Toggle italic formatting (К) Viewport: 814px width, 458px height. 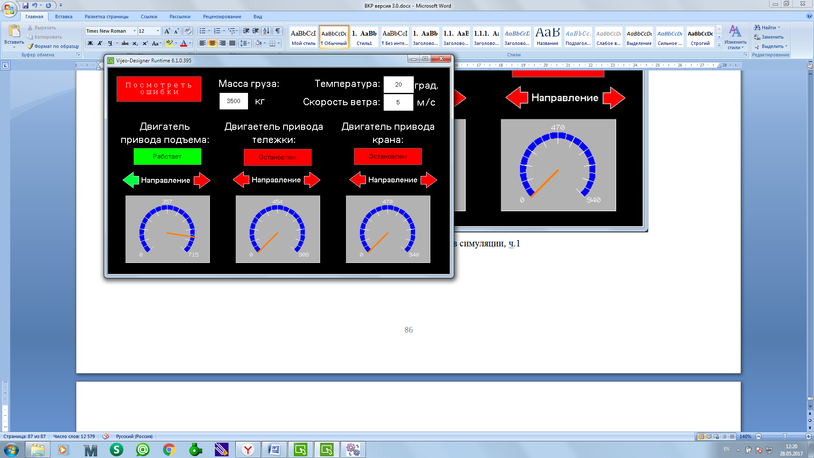[x=100, y=44]
